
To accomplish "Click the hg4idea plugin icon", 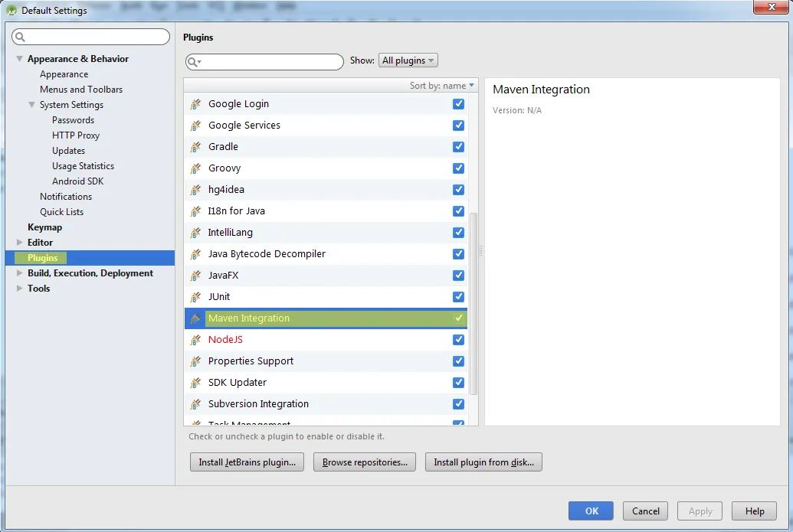I will 195,190.
